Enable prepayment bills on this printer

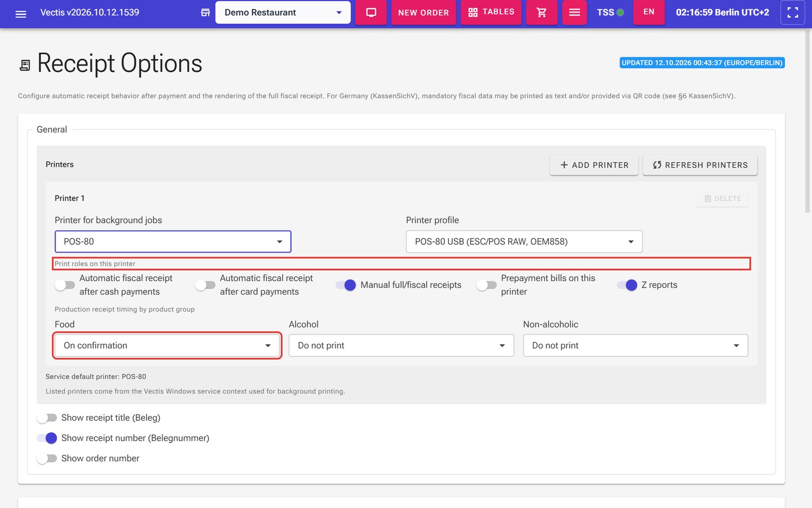coord(486,285)
